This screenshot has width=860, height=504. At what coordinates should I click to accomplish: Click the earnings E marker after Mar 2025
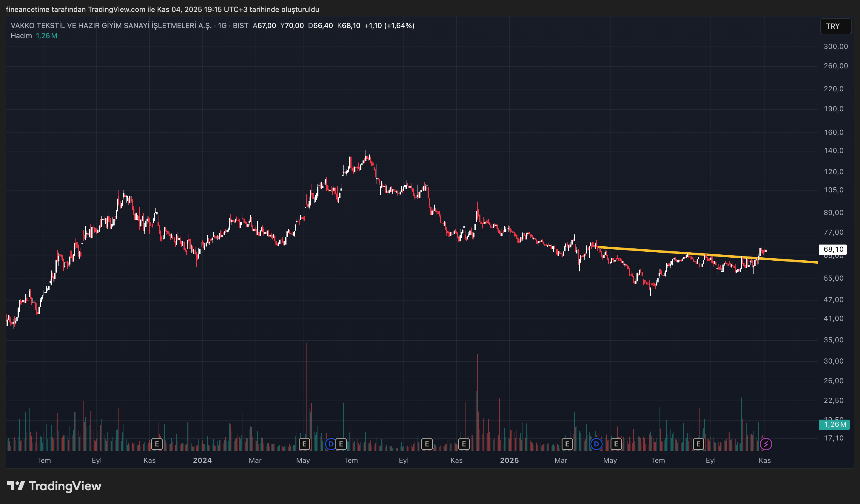[567, 444]
